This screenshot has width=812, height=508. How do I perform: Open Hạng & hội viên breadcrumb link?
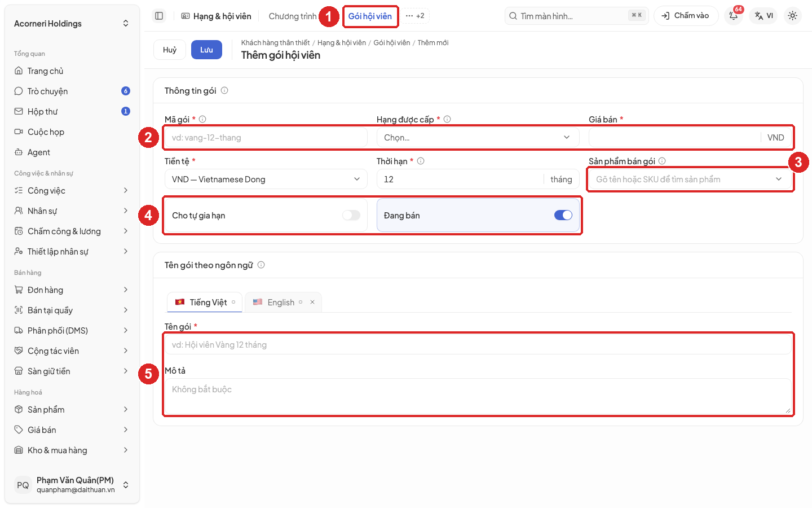342,43
